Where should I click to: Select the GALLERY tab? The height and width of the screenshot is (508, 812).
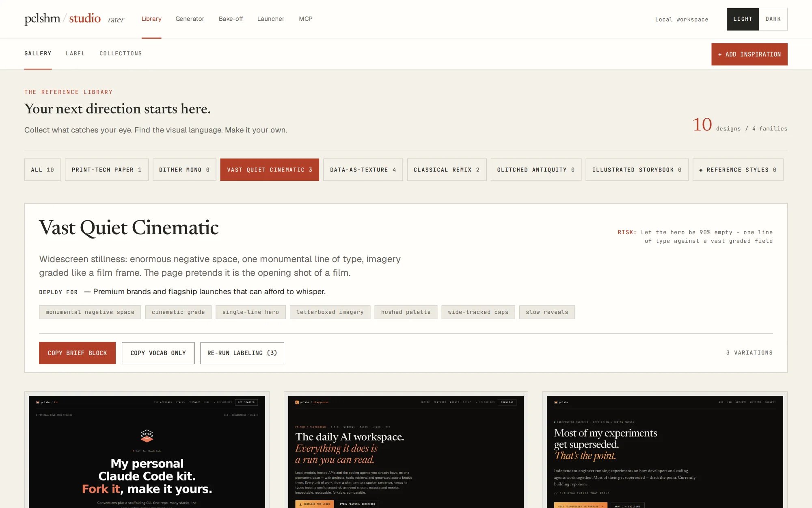tap(38, 54)
